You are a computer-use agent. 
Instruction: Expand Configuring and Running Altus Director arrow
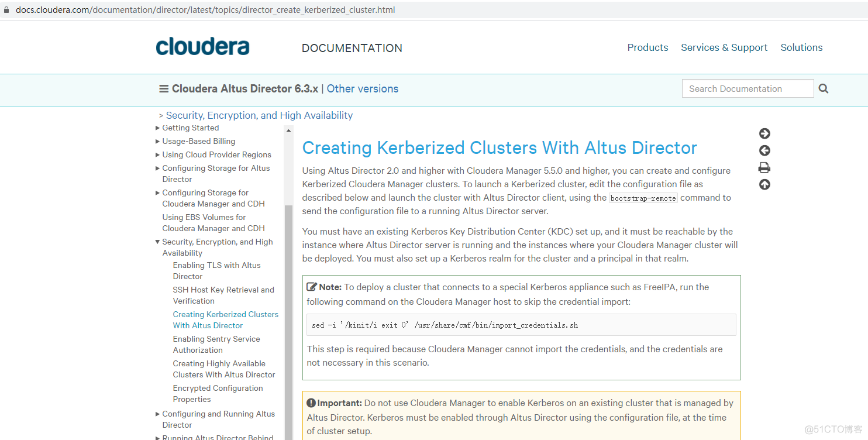[x=157, y=414]
